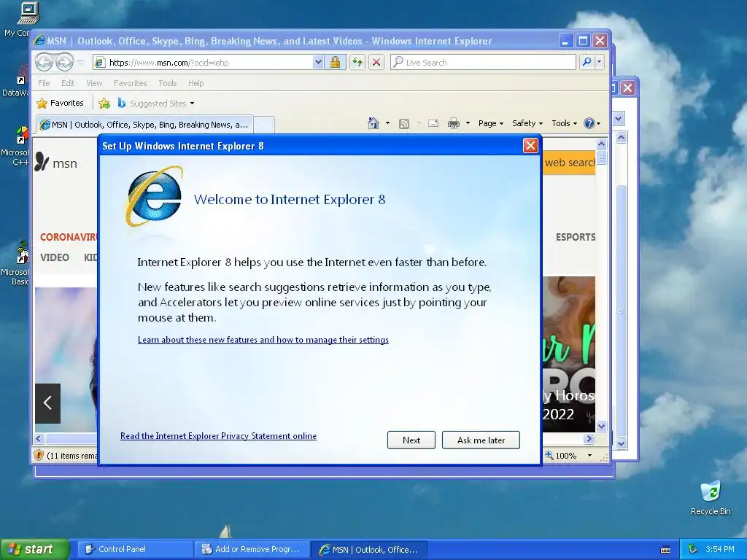
Task: Click the vertical scrollbar up arrow of MSN page
Action: point(601,144)
